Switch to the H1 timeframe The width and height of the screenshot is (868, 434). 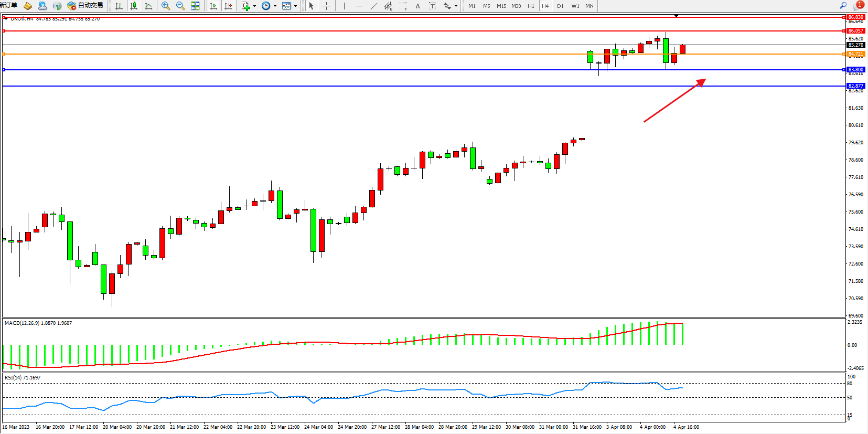pos(531,6)
